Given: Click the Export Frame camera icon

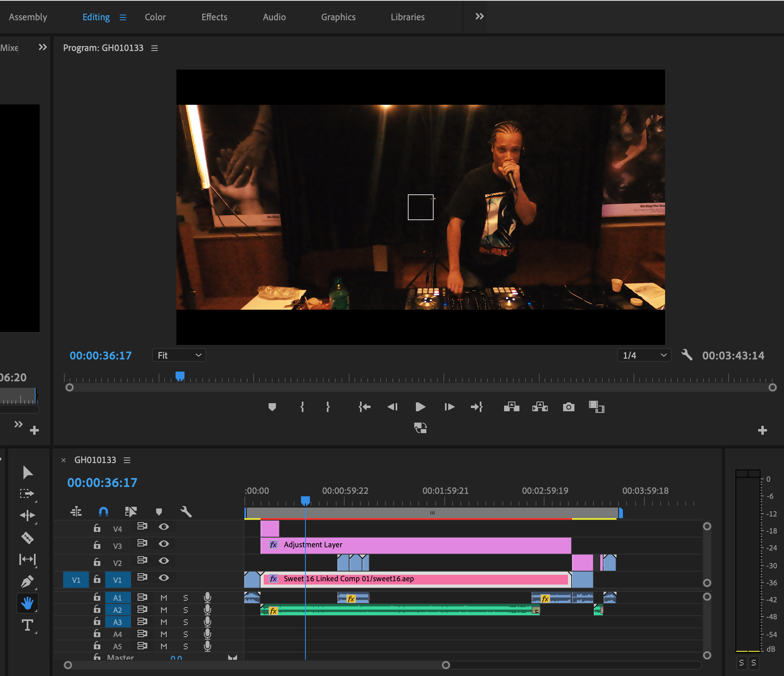Looking at the screenshot, I should click(568, 407).
